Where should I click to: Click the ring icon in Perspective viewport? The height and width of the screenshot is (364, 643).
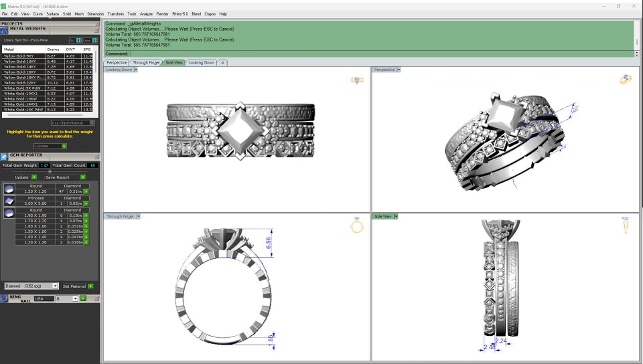(x=626, y=79)
